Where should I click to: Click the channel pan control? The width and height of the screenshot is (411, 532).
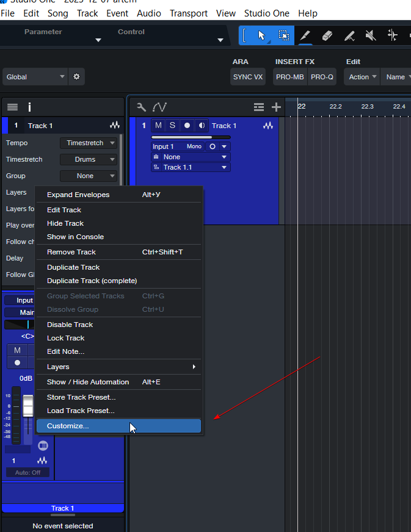point(20,325)
